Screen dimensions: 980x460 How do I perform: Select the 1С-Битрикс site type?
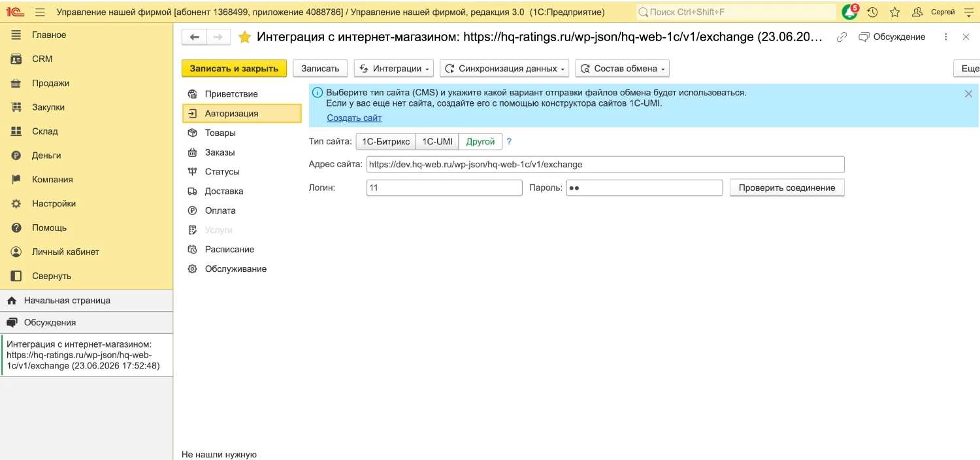[386, 142]
